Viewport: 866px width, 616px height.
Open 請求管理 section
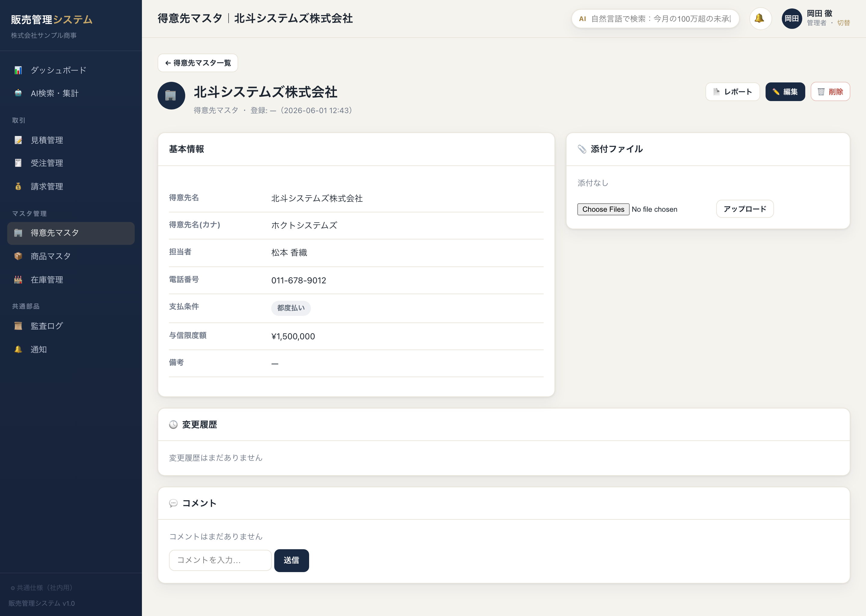(71, 186)
